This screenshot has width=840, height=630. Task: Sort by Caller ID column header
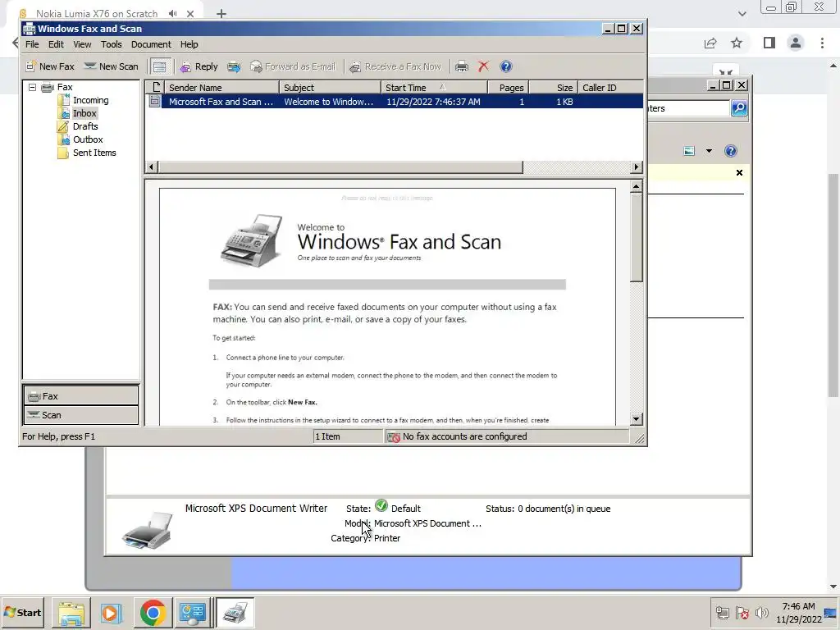coord(610,87)
